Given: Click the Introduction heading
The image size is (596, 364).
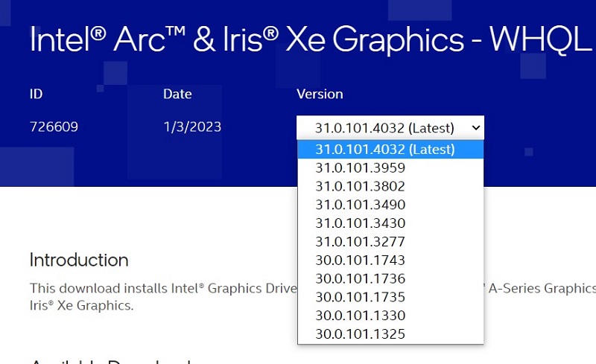Looking at the screenshot, I should [x=79, y=260].
